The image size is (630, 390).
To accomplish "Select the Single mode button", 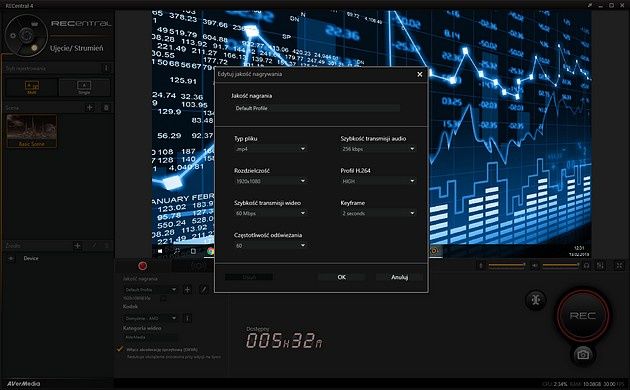I will coord(84,88).
